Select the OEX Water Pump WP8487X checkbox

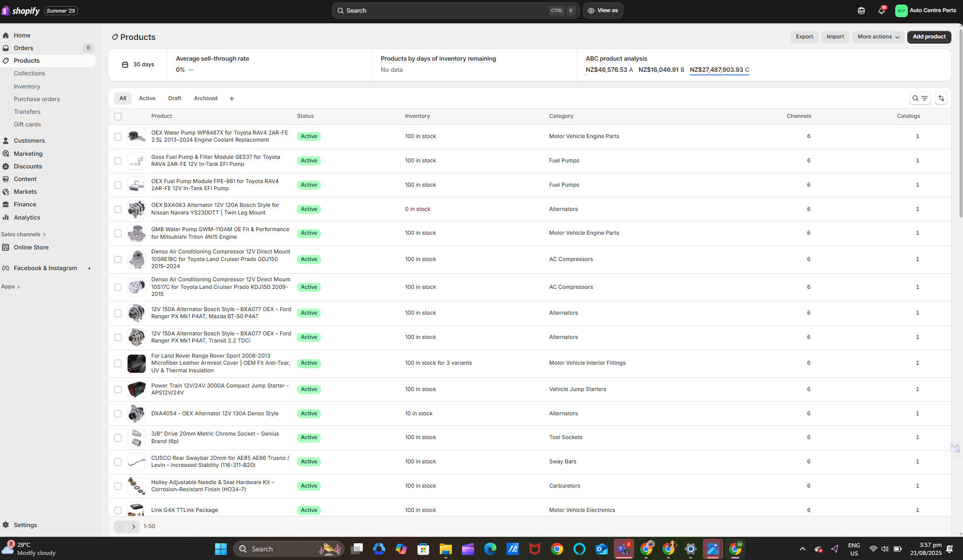(x=118, y=137)
